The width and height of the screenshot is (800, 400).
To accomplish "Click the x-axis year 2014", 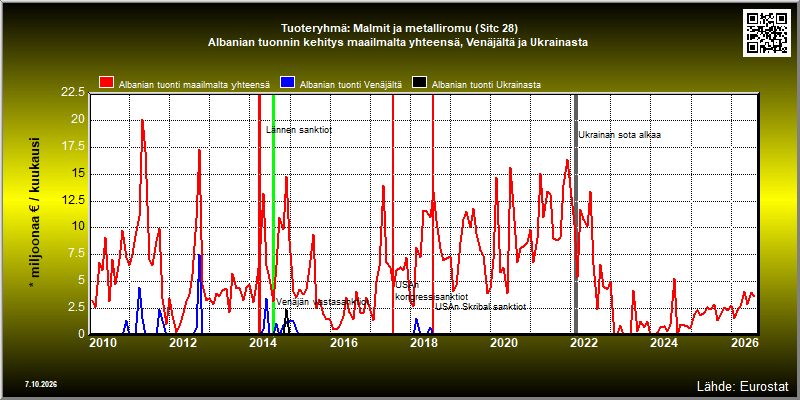I will [x=264, y=343].
